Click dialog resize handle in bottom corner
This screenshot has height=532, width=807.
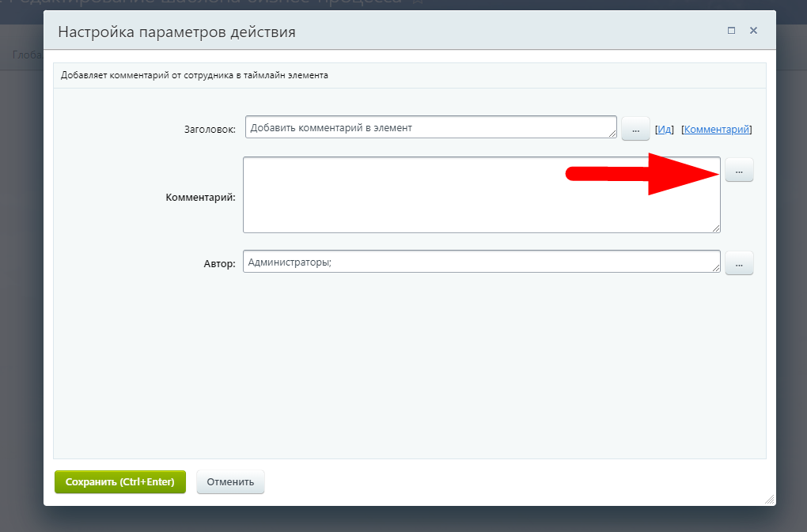(x=769, y=500)
